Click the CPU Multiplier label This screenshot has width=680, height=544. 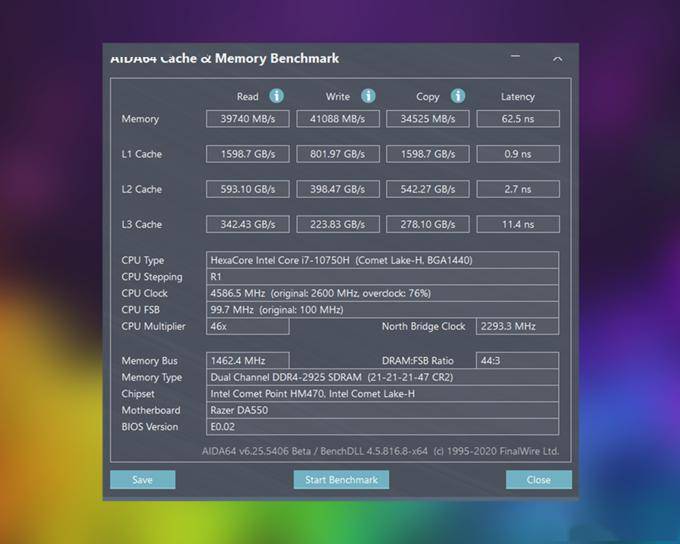click(x=153, y=326)
